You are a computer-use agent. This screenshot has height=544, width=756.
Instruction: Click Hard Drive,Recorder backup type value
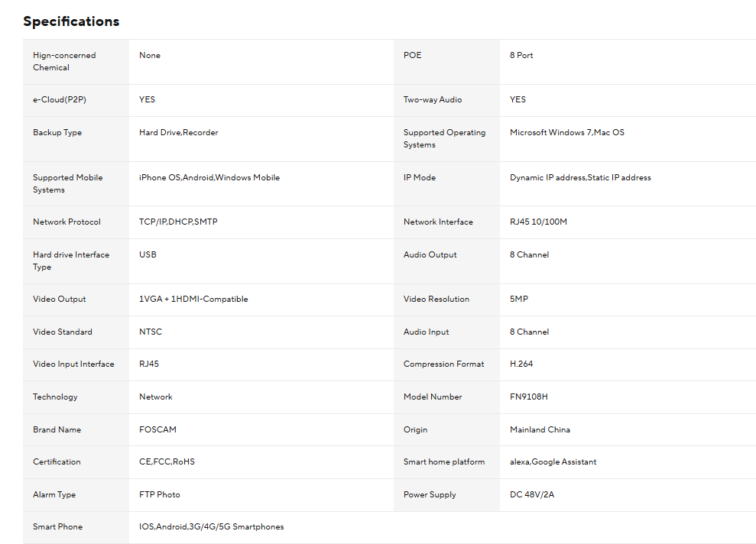point(178,132)
